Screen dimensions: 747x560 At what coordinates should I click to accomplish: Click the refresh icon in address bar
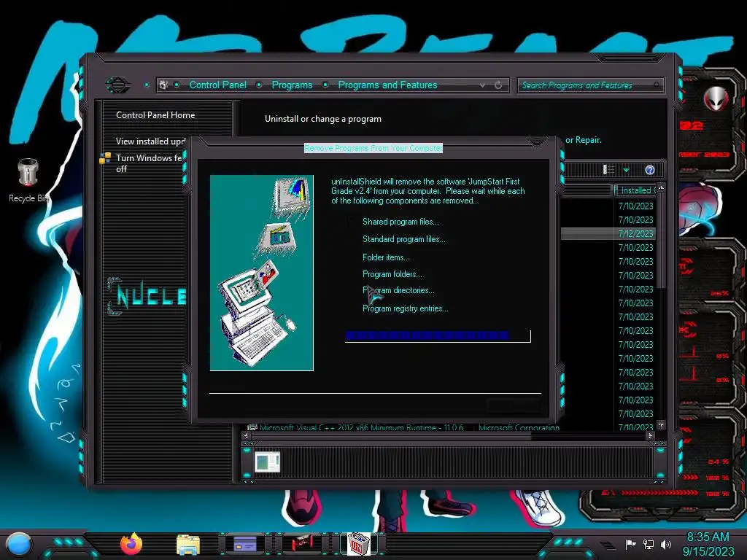click(498, 85)
